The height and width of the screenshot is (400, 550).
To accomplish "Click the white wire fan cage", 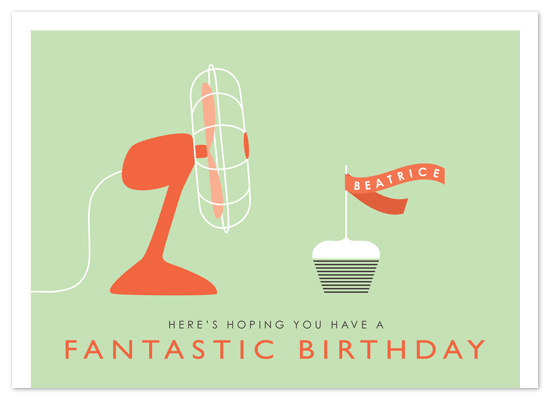I will [x=220, y=148].
